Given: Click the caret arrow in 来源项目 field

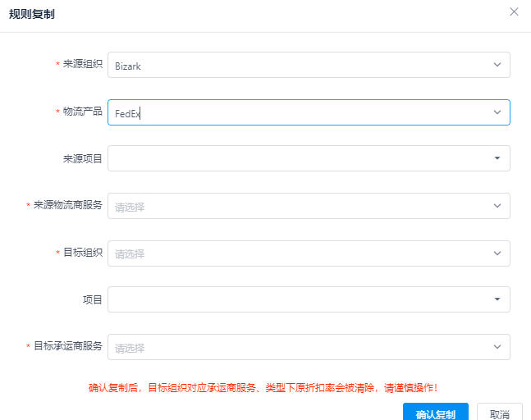Looking at the screenshot, I should point(497,158).
